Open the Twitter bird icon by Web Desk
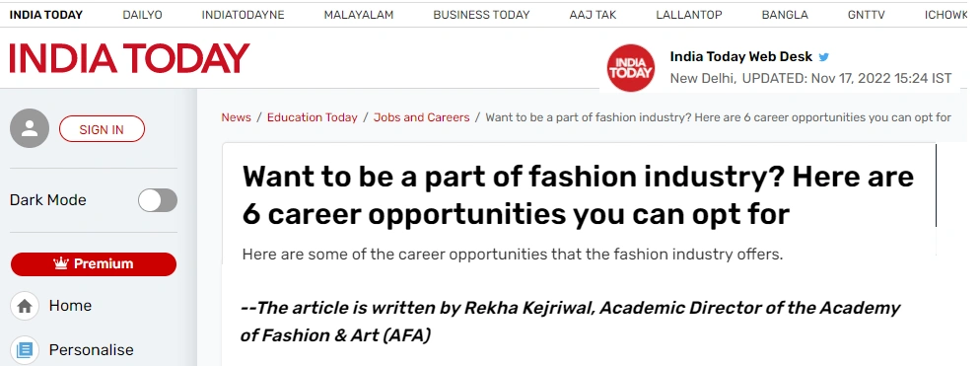The image size is (980, 366). click(x=824, y=57)
